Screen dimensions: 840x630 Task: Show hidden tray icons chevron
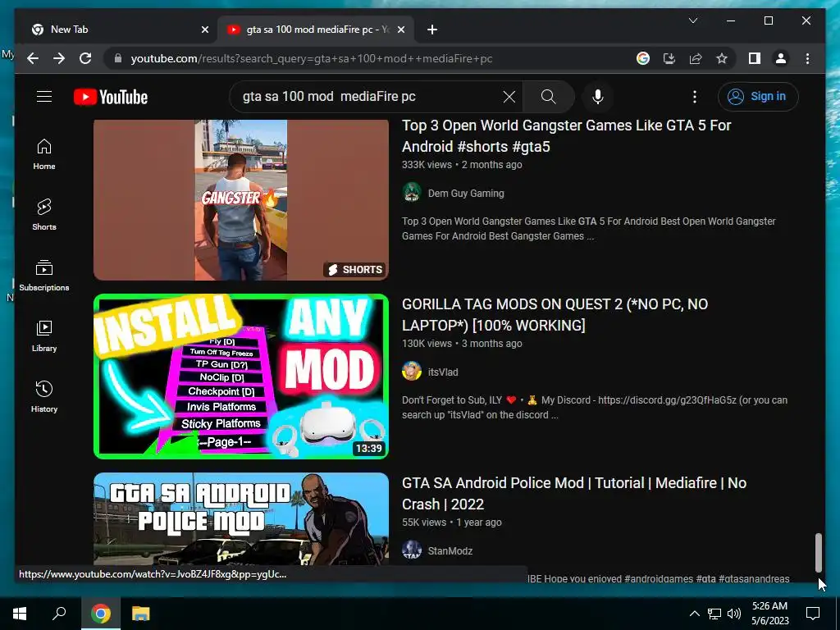pos(694,614)
